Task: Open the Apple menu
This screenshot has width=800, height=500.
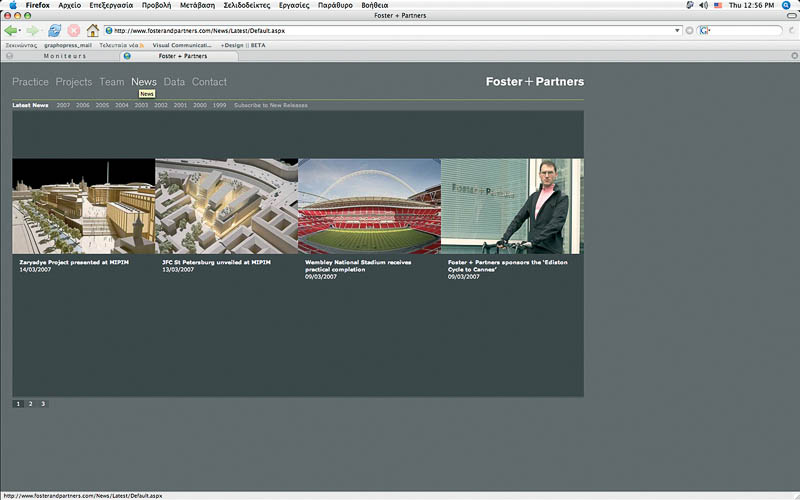Action: [x=13, y=5]
